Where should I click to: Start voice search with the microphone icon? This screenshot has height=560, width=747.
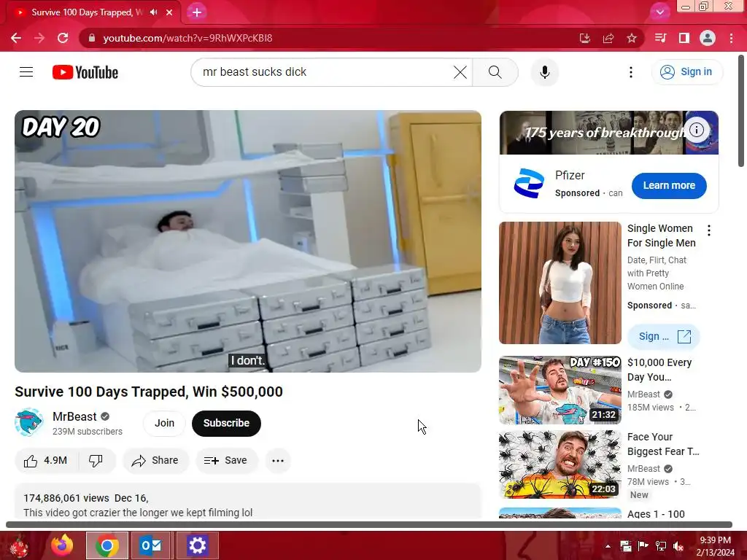pos(544,72)
